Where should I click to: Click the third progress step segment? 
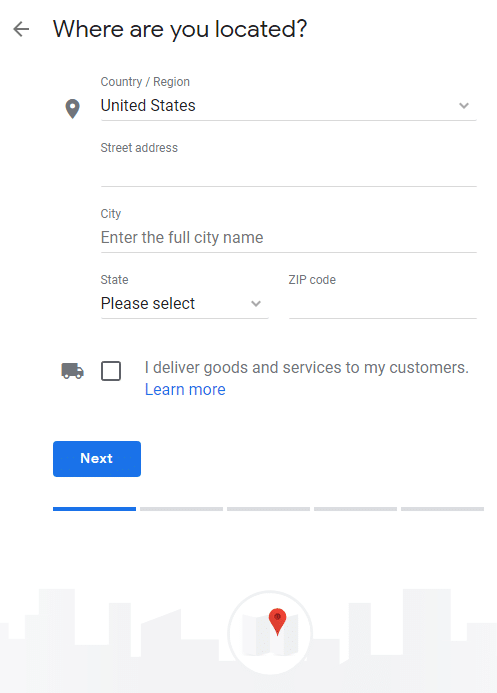tap(268, 509)
